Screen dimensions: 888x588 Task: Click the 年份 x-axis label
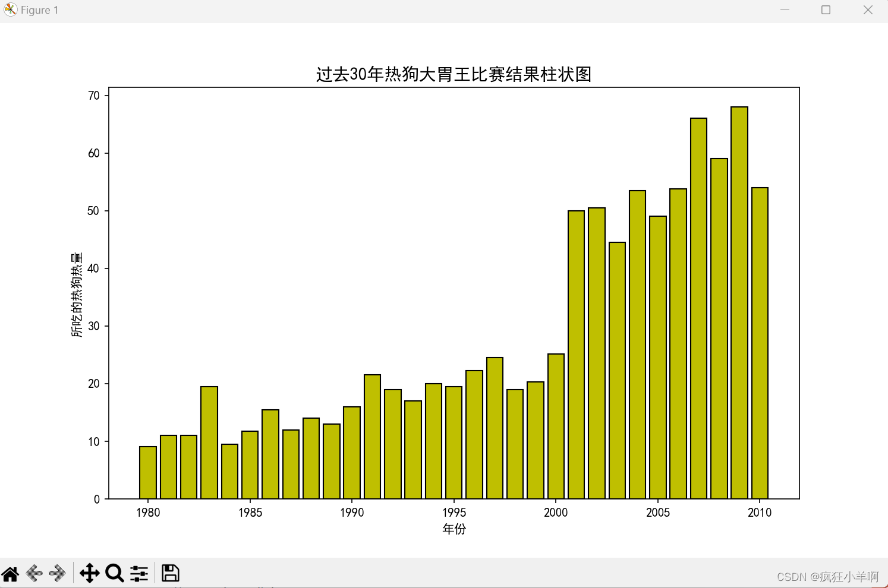(x=454, y=529)
